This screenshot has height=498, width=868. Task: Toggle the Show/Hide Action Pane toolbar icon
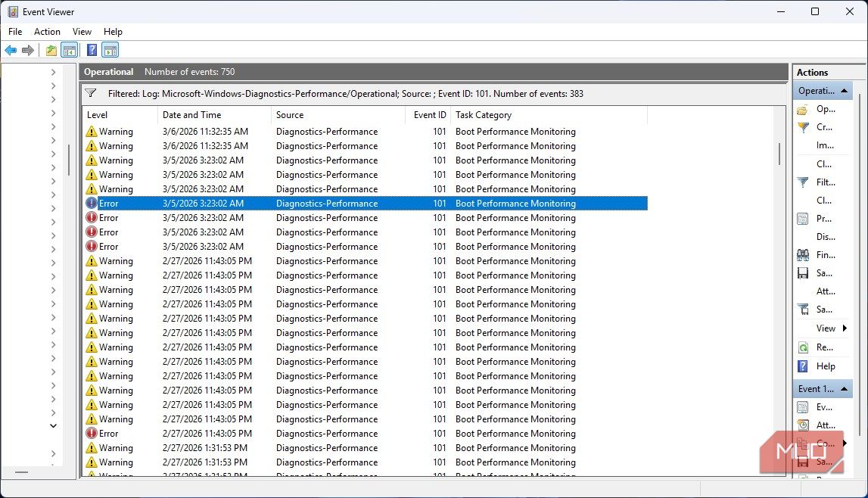(110, 51)
